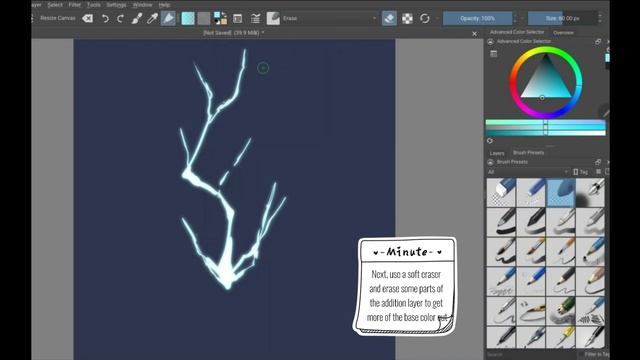
Task: Click the Tag button in Brush Presets
Action: (581, 172)
